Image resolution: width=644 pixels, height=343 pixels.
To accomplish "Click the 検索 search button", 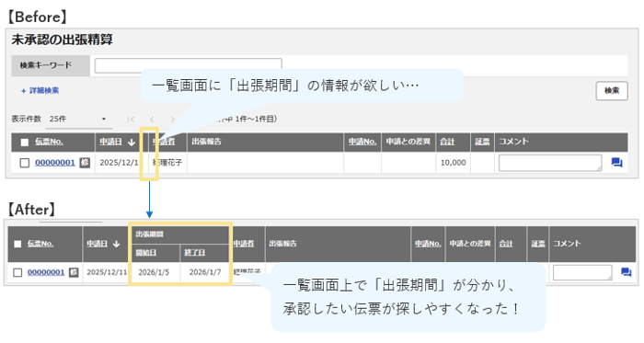I will (x=612, y=91).
